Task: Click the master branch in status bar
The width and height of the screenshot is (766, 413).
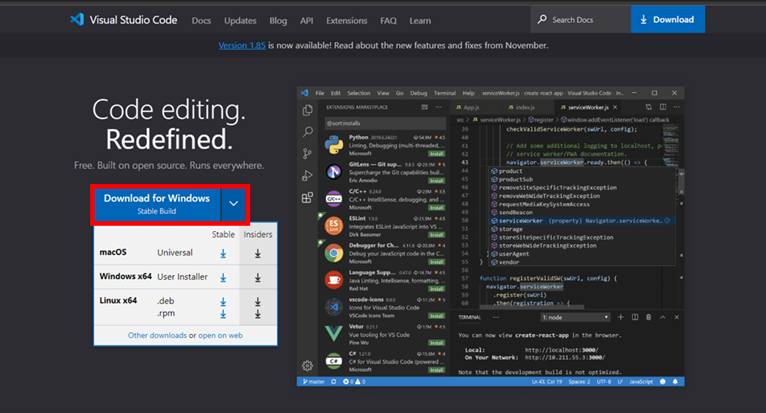Action: coord(313,382)
